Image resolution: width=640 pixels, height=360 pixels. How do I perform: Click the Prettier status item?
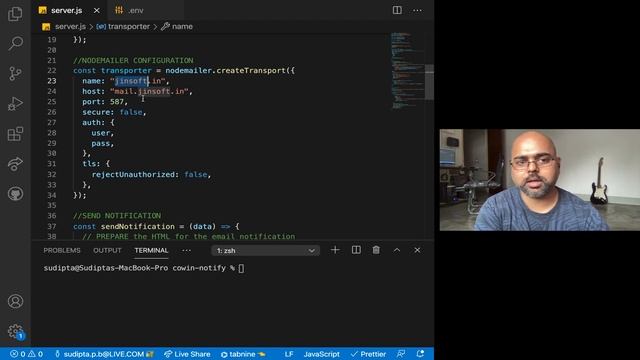(369, 354)
